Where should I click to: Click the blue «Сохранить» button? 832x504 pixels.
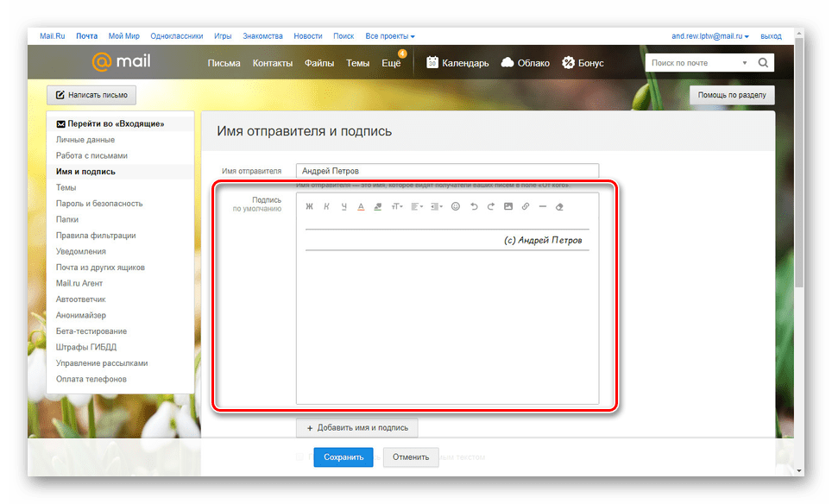click(x=344, y=457)
